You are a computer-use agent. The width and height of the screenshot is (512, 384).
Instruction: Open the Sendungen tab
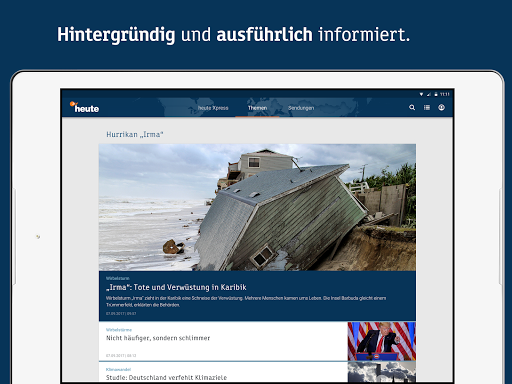coord(301,108)
